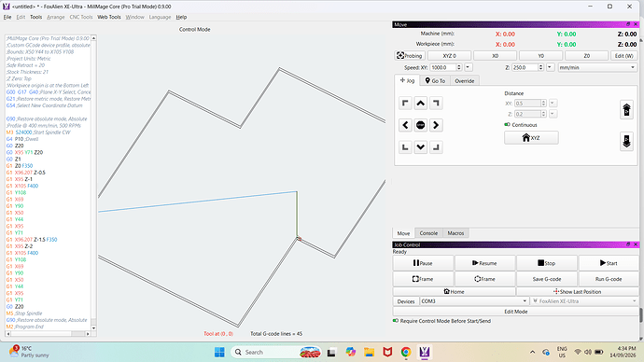The width and height of the screenshot is (644, 362).
Task: Zero the Y axis with Y0 button
Action: click(x=541, y=55)
